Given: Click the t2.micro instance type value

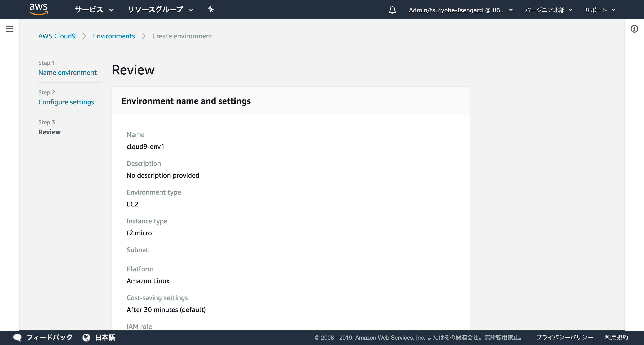Looking at the screenshot, I should [x=139, y=233].
